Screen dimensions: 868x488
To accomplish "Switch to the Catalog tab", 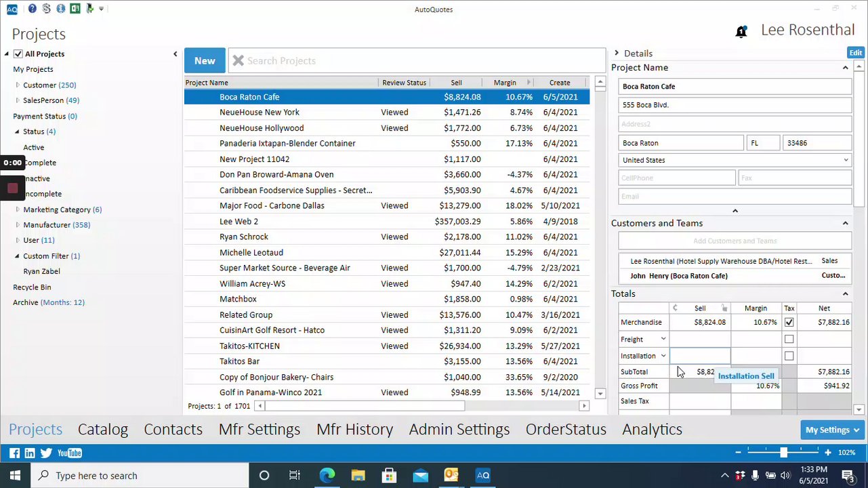I will [103, 430].
